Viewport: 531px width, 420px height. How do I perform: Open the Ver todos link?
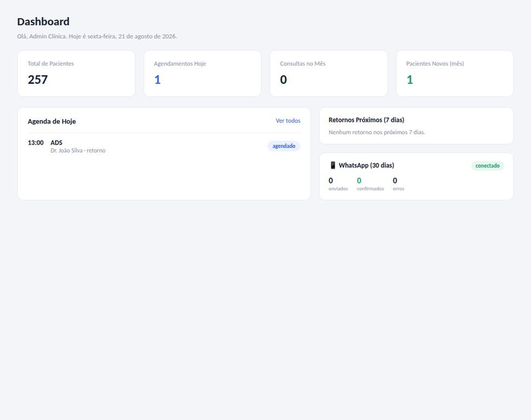288,121
